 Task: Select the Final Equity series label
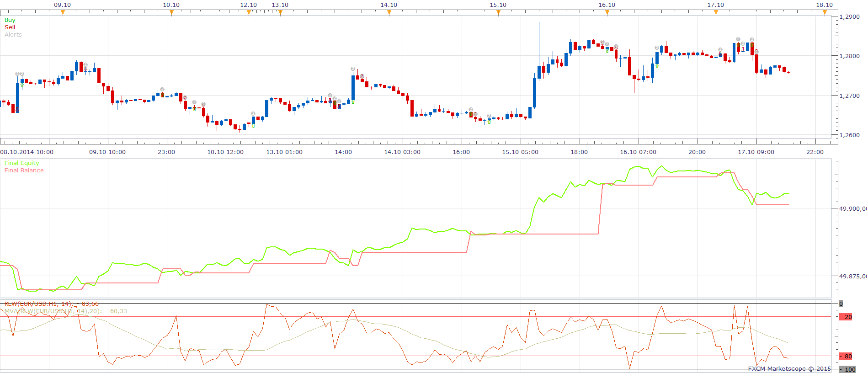[x=21, y=163]
